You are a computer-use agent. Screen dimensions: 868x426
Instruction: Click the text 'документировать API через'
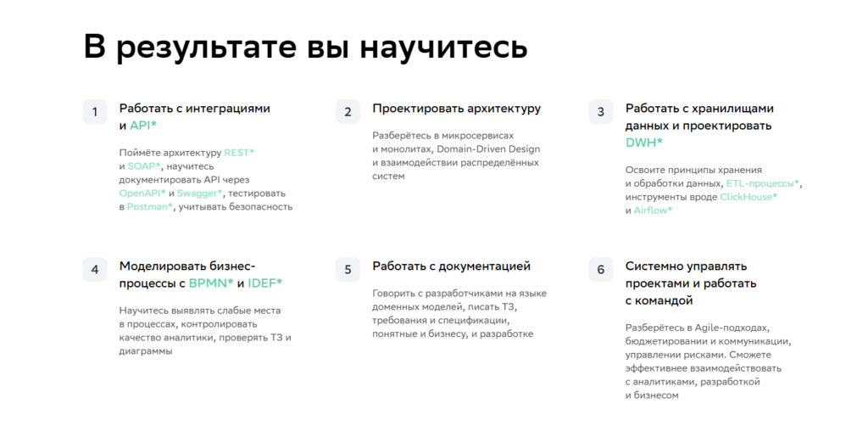pos(184,180)
